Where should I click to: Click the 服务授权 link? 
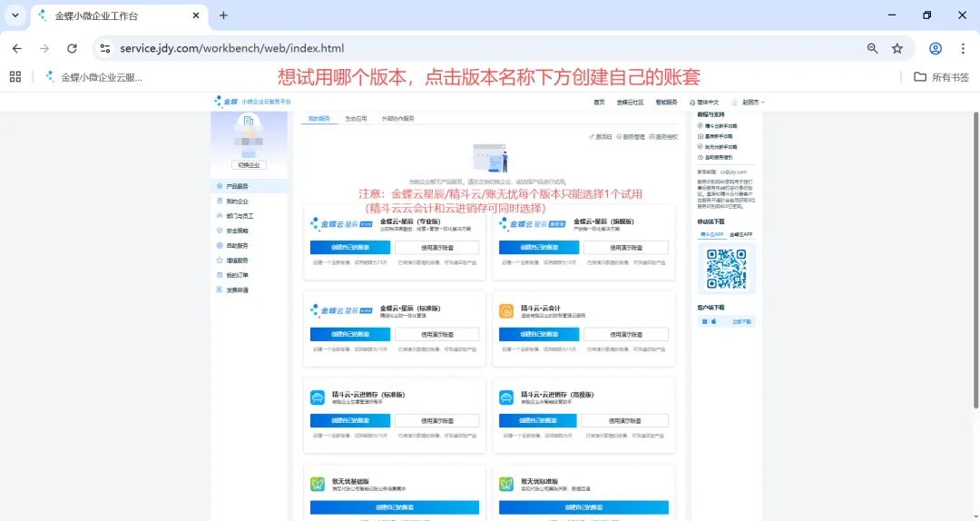pyautogui.click(x=663, y=136)
